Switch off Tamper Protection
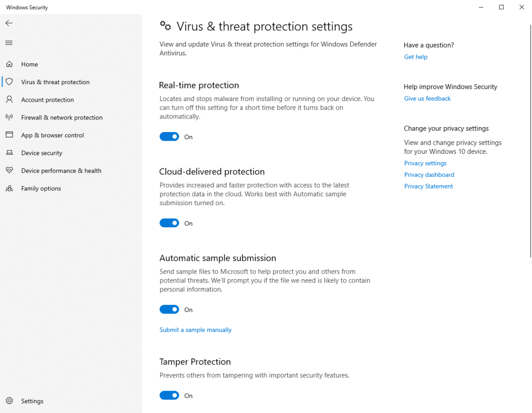The height and width of the screenshot is (413, 532). [x=169, y=396]
